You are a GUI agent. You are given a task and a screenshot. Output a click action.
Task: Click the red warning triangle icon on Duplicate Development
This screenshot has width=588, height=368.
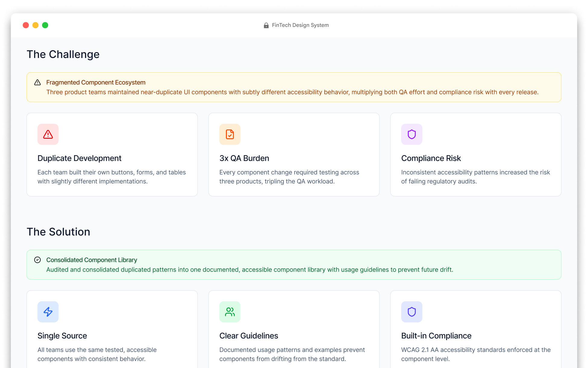tap(48, 134)
